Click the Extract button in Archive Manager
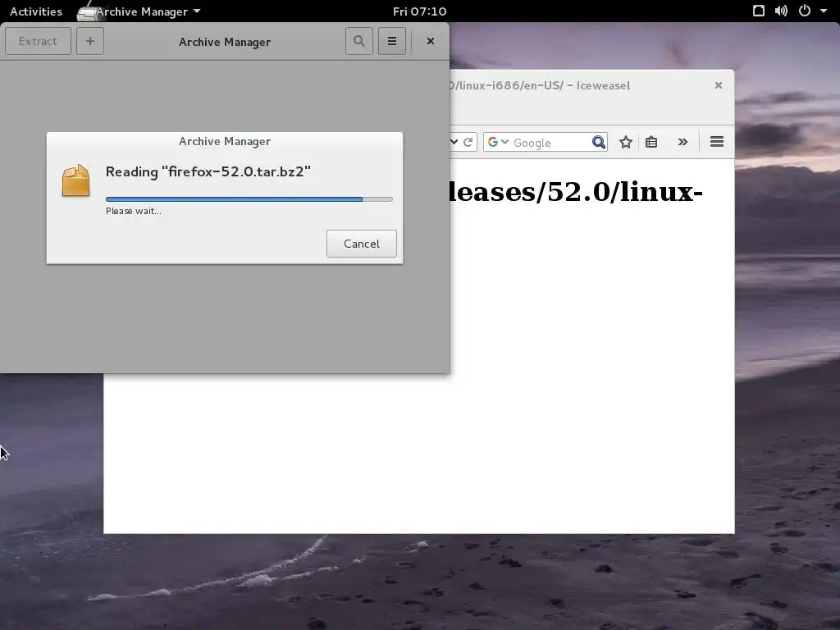This screenshot has width=840, height=630. (38, 41)
